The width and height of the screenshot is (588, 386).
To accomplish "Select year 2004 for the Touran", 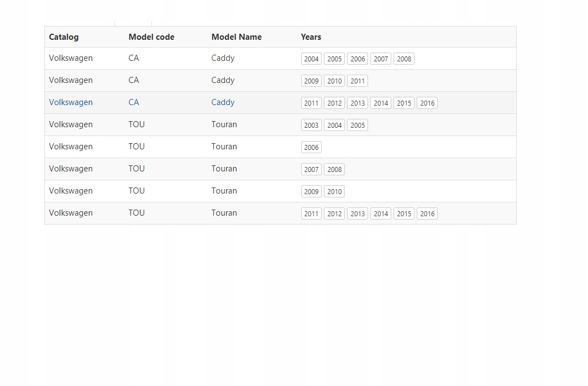I will pyautogui.click(x=334, y=126).
